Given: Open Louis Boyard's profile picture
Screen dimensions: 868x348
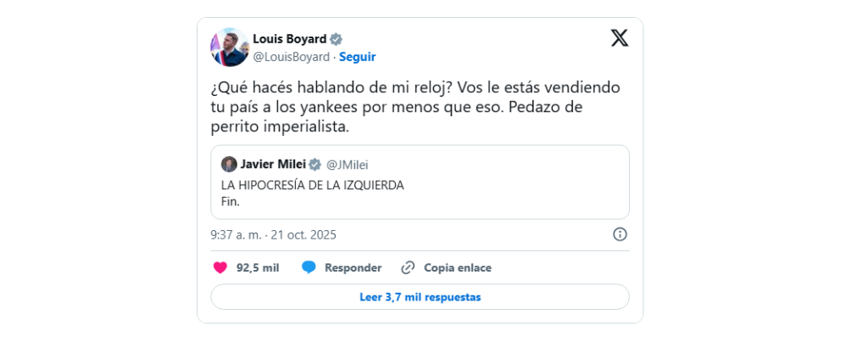Looking at the screenshot, I should coord(230,47).
